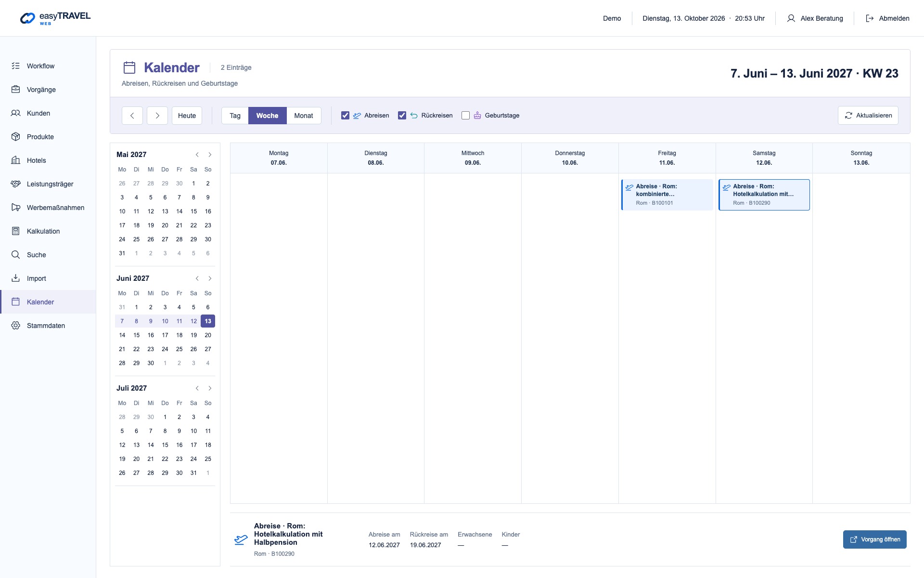Switch to the Monat view
Image resolution: width=924 pixels, height=578 pixels.
point(304,116)
